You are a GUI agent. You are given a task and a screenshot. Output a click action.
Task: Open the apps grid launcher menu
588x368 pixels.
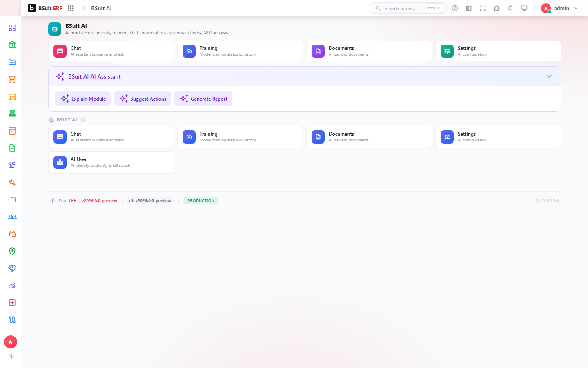pos(71,8)
